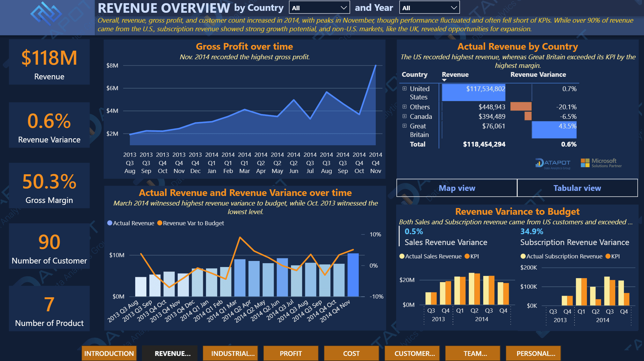Screen dimensions: 644x361
Task: Click the Nov 2014 gross profit peak point
Action: pyautogui.click(x=375, y=66)
